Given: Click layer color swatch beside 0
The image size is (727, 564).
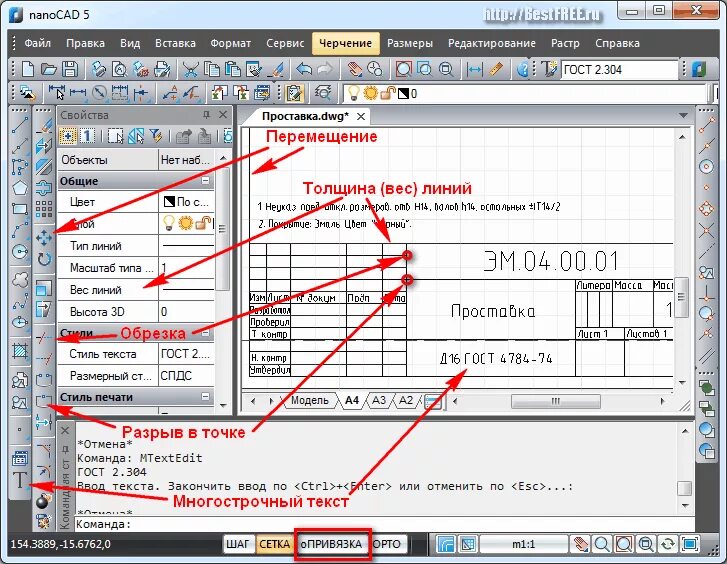Looking at the screenshot, I should pyautogui.click(x=403, y=94).
